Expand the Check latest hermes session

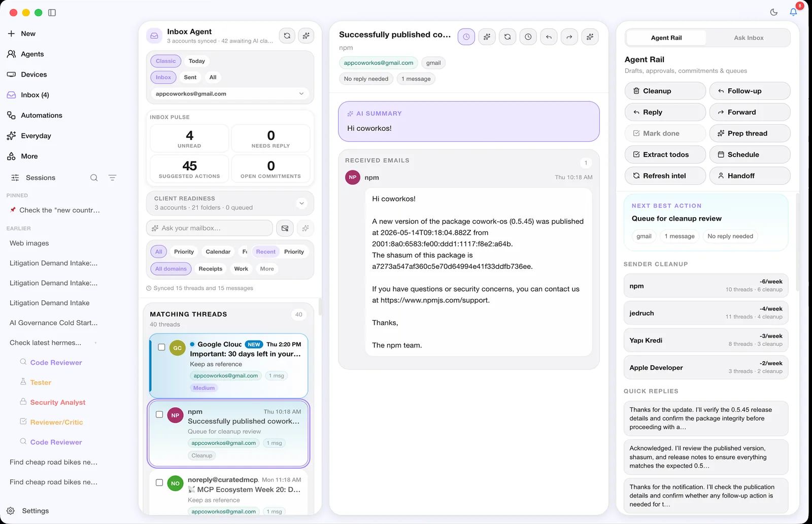45,343
